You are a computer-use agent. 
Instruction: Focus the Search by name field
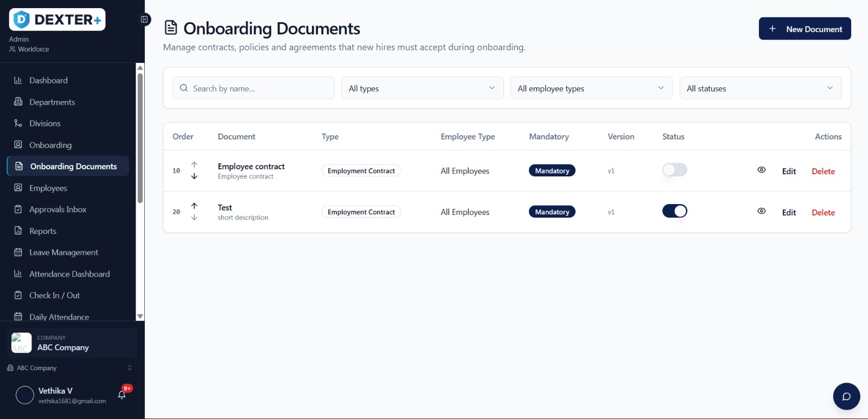(253, 88)
